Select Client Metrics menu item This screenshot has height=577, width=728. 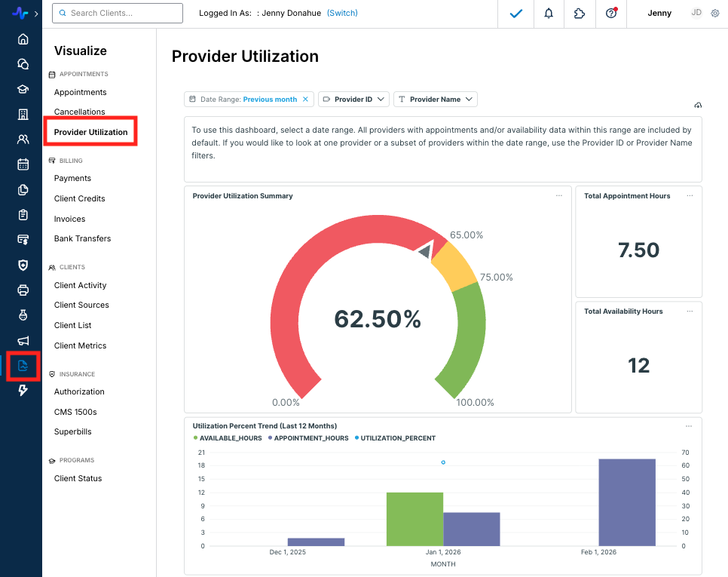pos(80,345)
